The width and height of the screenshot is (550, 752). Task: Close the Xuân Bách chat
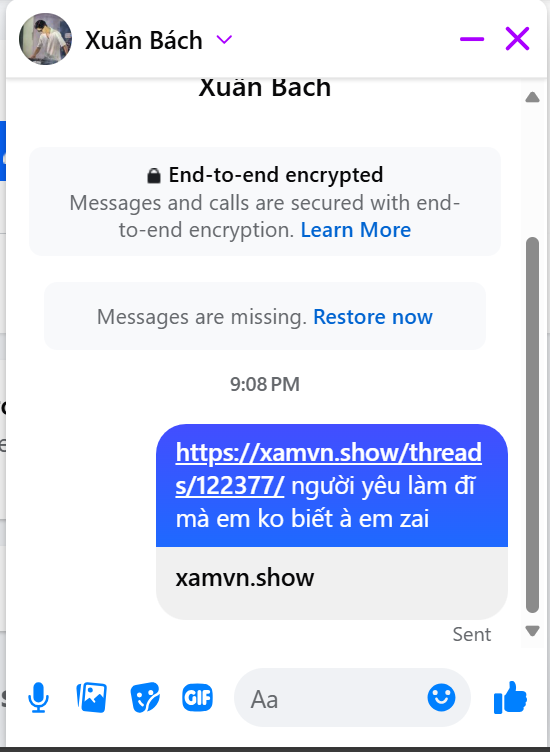[x=517, y=39]
